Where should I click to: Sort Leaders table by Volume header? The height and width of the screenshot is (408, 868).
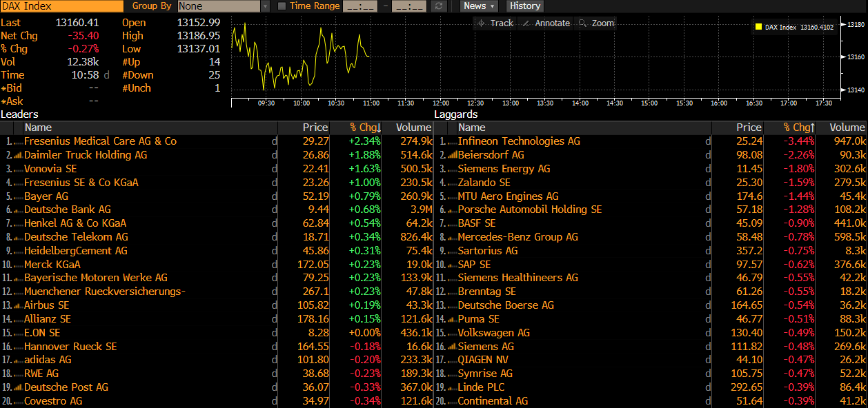click(x=413, y=127)
